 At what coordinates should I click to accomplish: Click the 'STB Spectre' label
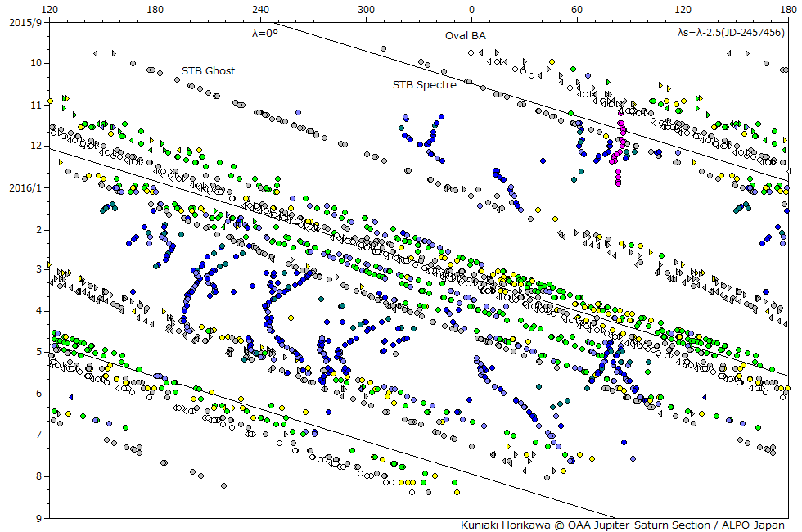pos(425,85)
